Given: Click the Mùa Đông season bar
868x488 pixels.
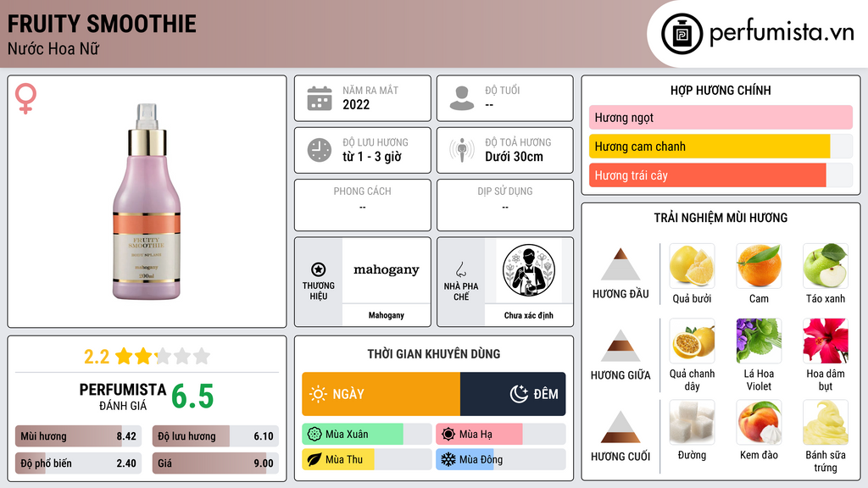Looking at the screenshot, I should [501, 460].
